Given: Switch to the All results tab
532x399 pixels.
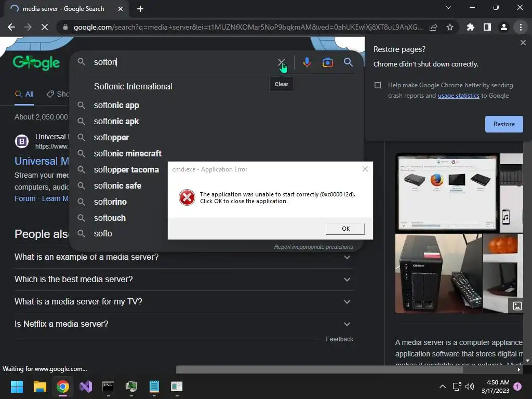Looking at the screenshot, I should coord(24,94).
